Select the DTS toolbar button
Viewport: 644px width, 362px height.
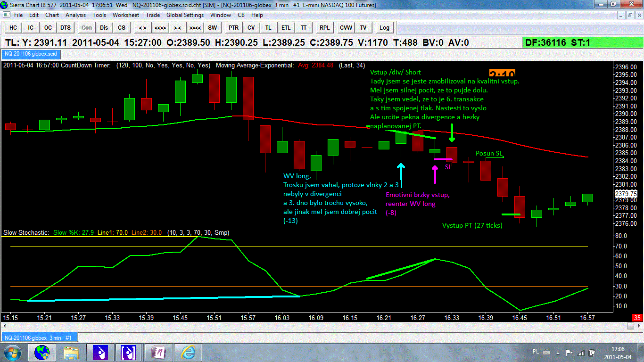coord(66,28)
